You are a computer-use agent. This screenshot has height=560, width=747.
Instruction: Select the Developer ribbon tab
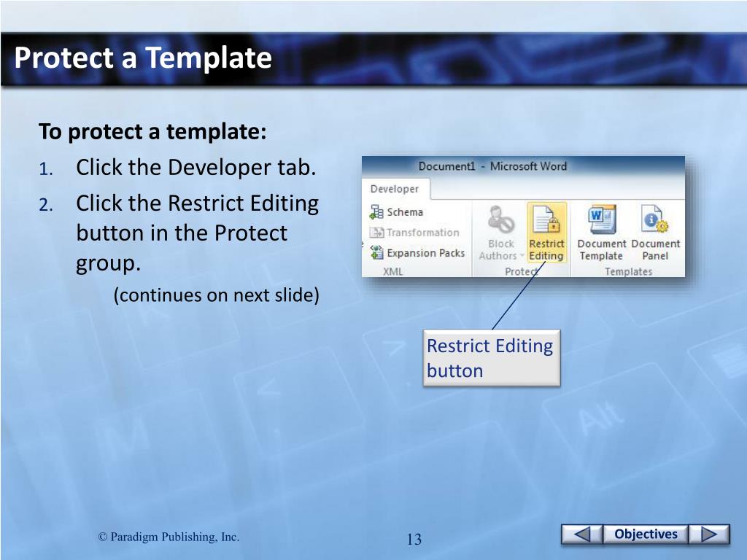395,189
